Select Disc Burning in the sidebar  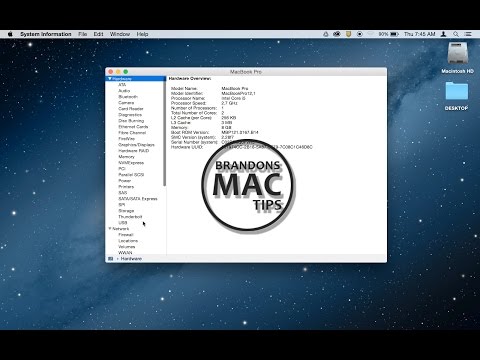tap(131, 121)
